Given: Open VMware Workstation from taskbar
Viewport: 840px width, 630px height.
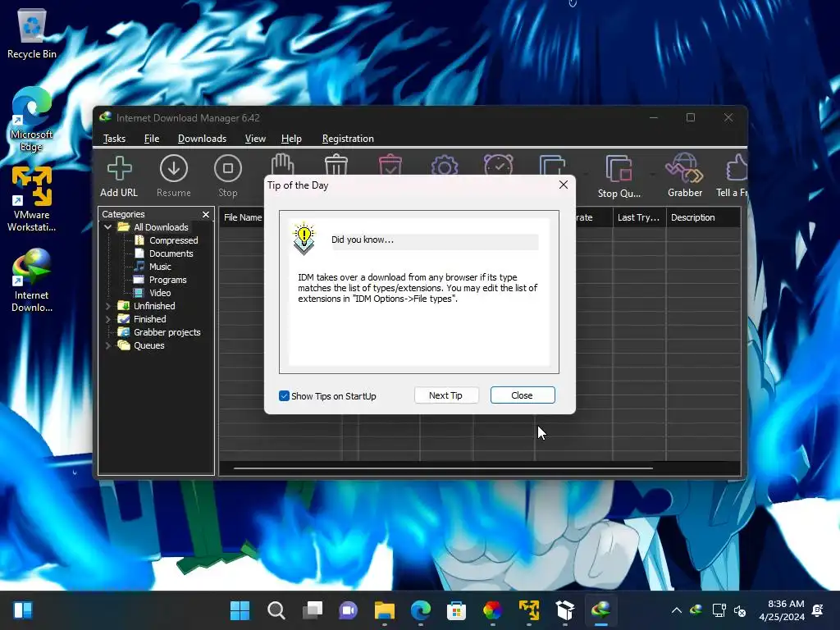Looking at the screenshot, I should [529, 610].
